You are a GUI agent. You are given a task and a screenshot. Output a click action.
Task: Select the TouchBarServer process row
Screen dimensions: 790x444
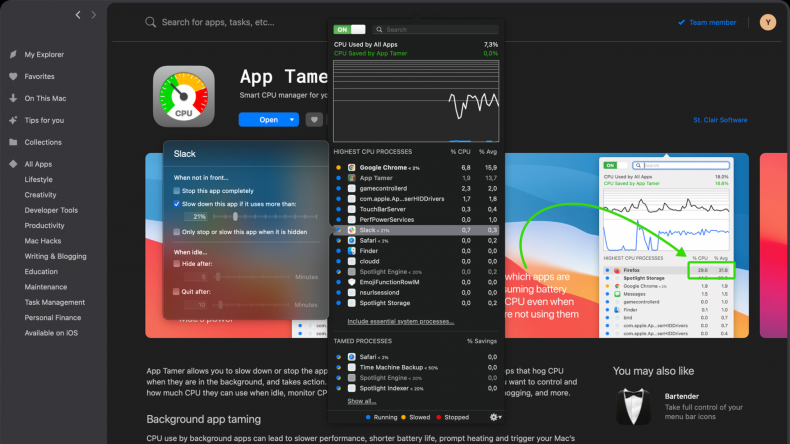point(416,209)
